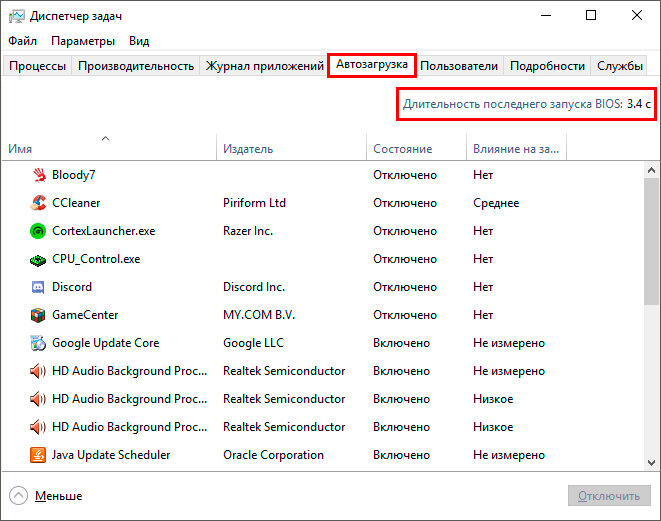
Task: Select the Автозагрузка tab
Action: tap(372, 64)
